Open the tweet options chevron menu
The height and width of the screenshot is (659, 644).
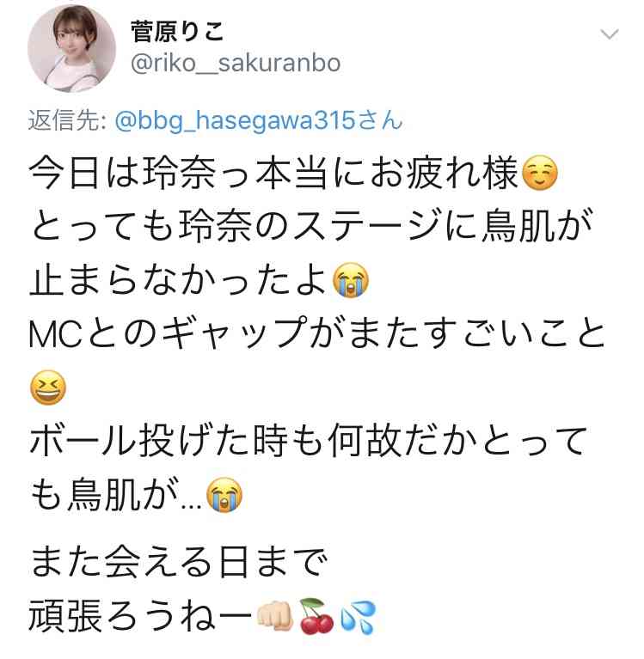pos(609,34)
